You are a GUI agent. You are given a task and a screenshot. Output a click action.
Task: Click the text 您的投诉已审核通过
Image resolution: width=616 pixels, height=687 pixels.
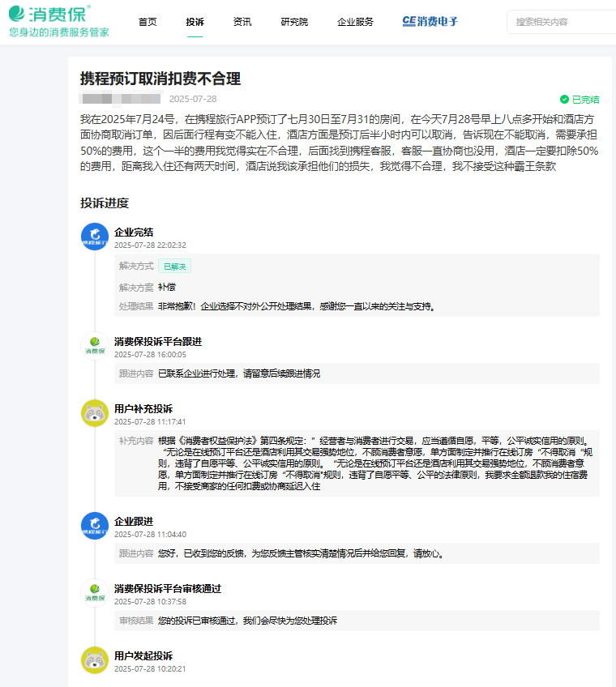tap(248, 621)
